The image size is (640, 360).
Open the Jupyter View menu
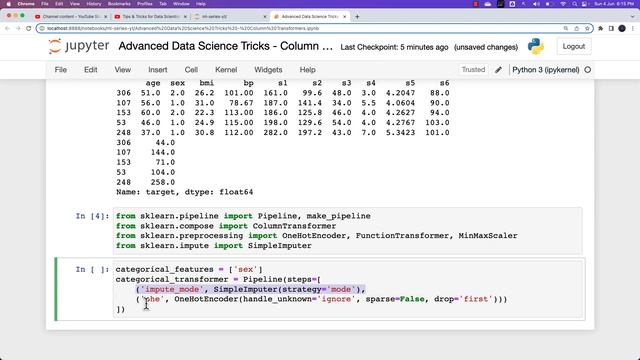[x=122, y=70]
